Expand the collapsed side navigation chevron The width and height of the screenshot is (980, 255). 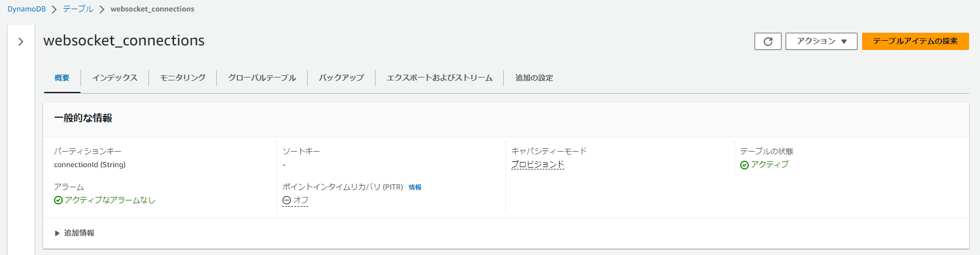21,41
